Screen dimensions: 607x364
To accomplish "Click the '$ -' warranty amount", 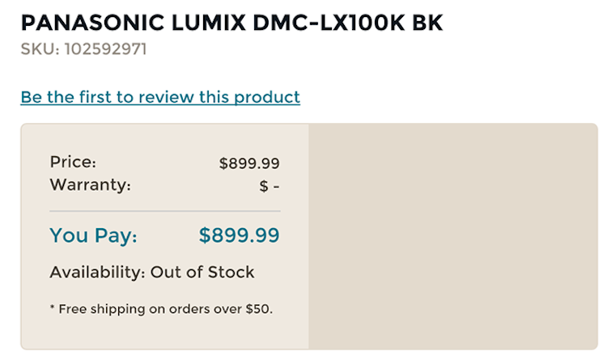I will (270, 186).
